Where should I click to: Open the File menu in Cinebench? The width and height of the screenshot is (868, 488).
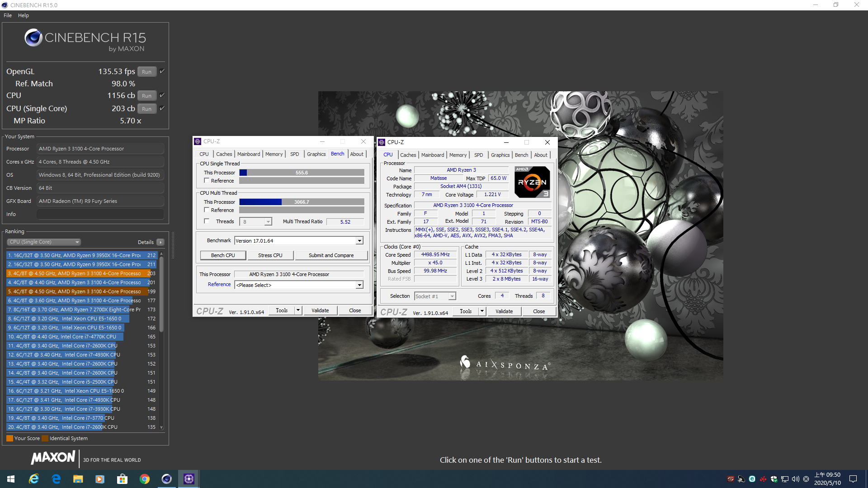[x=8, y=15]
